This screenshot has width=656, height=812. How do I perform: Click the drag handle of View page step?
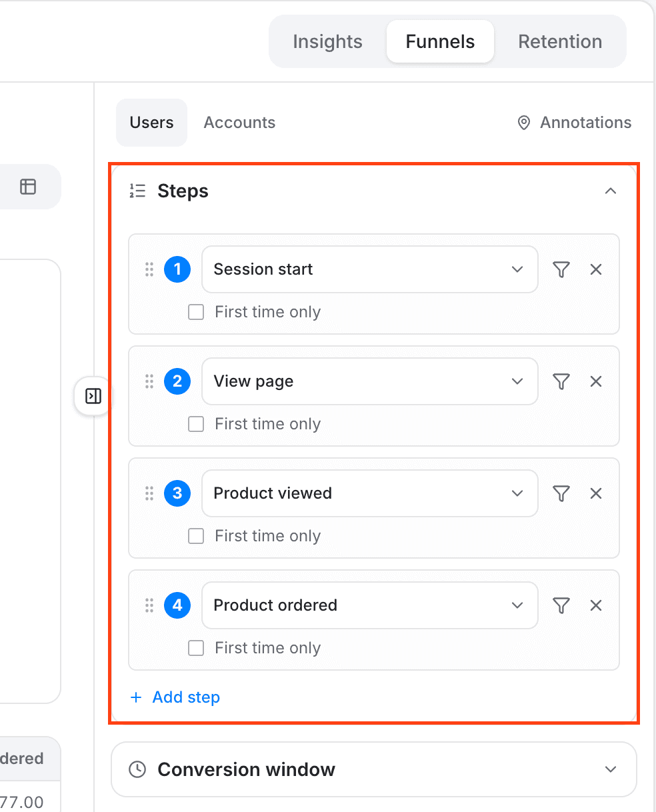click(149, 381)
